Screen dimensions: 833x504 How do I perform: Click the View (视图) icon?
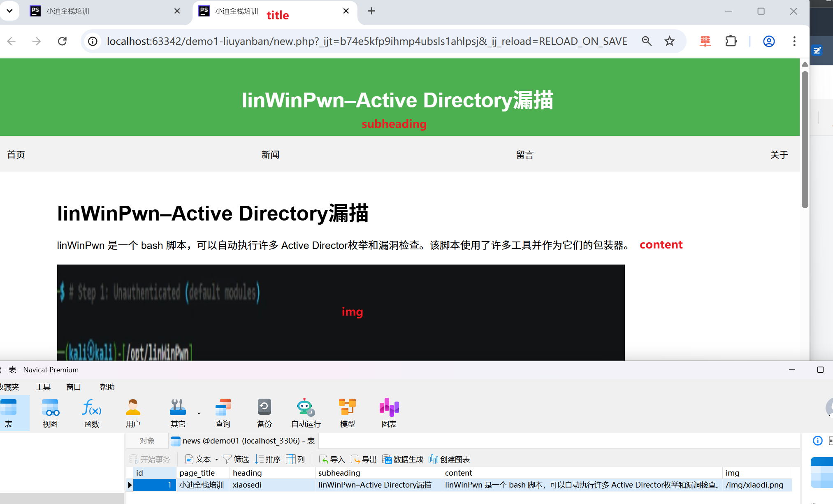[x=50, y=413]
